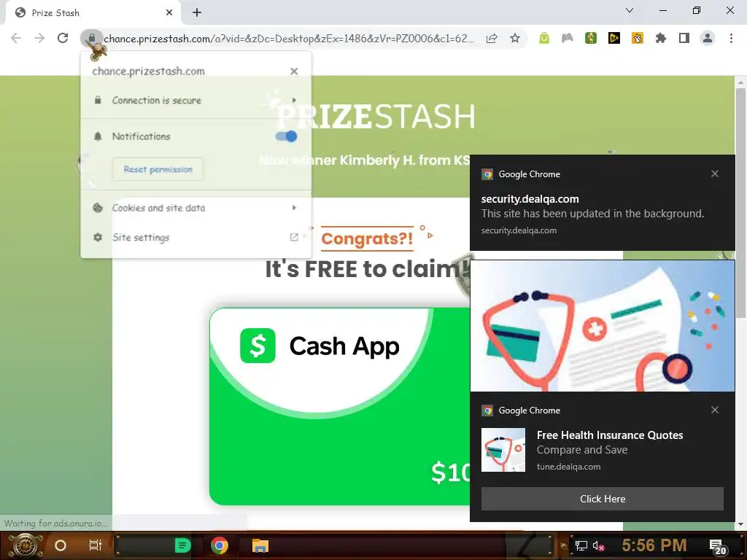This screenshot has width=747, height=560.
Task: Open a new tab with the plus button
Action: (x=197, y=13)
